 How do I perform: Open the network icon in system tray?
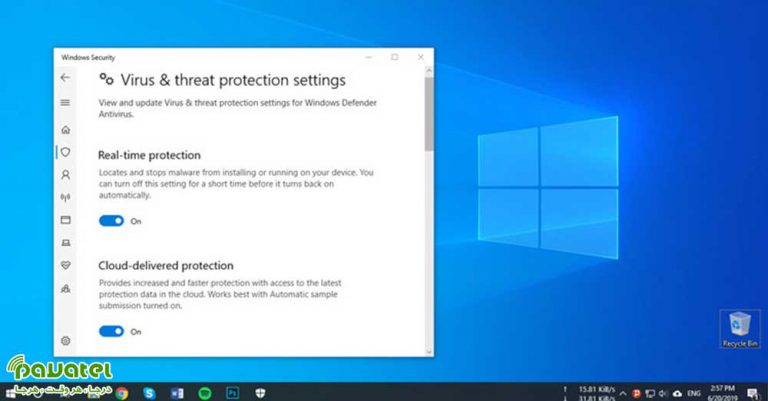click(x=650, y=393)
